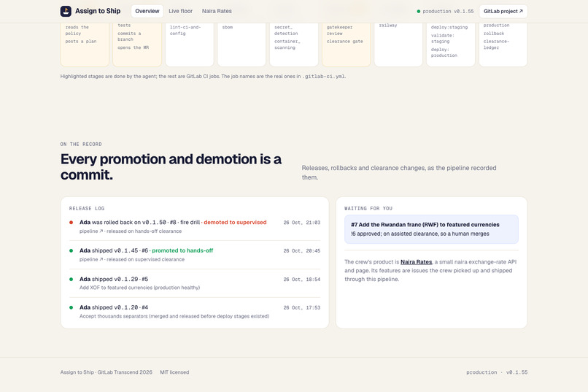The width and height of the screenshot is (588, 392).
Task: Click '!6 approved; on assisted clearance' line
Action: [x=420, y=234]
